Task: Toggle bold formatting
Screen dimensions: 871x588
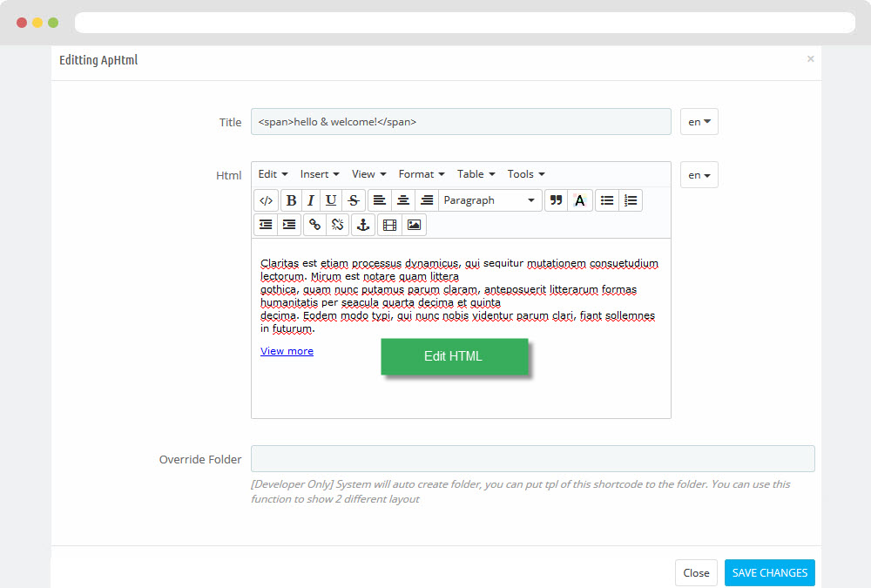Action: pos(291,200)
